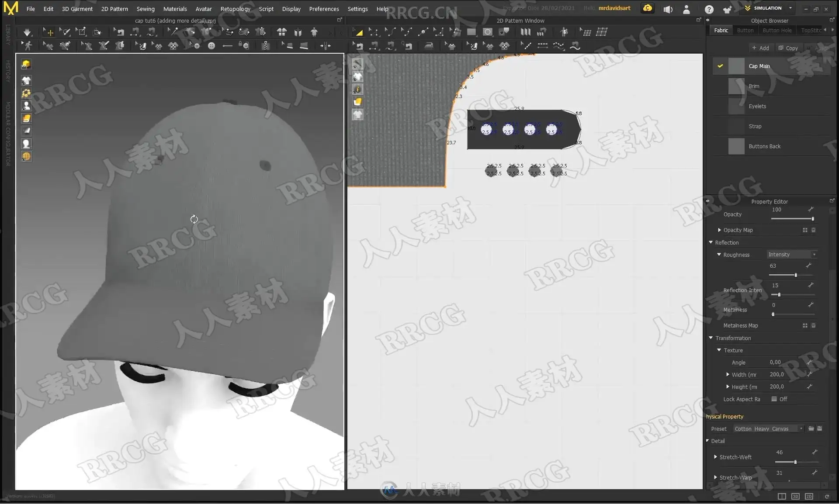Click the Add fabric button

pos(760,48)
